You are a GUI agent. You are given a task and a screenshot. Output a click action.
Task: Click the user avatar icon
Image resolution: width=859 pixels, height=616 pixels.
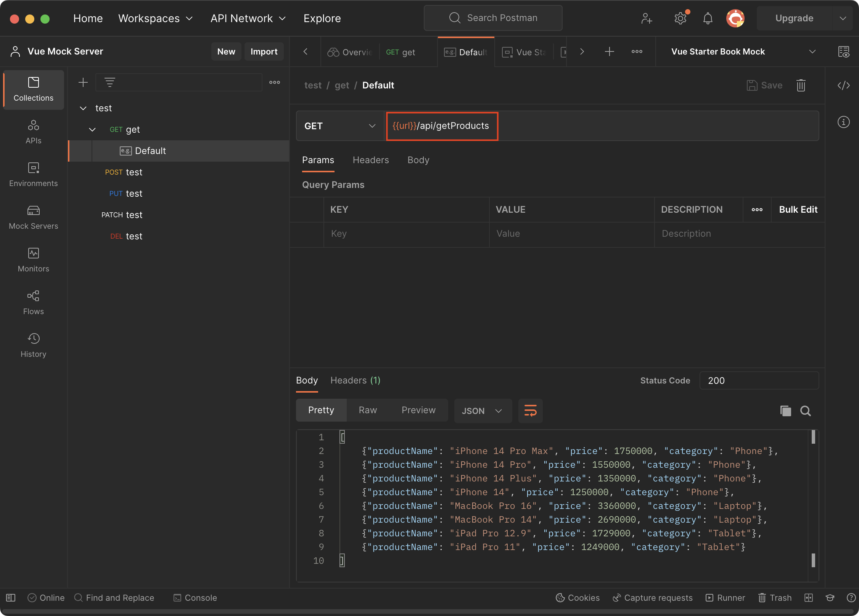coord(735,18)
